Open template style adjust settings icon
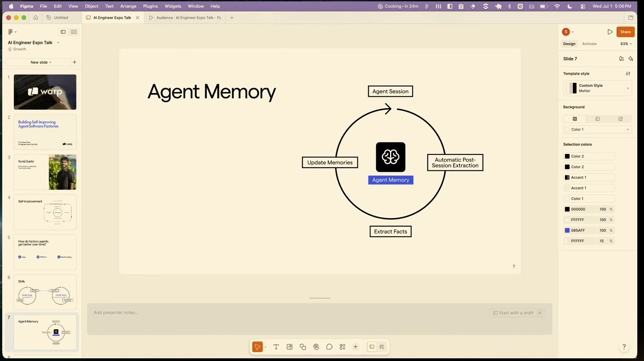 coord(628,74)
